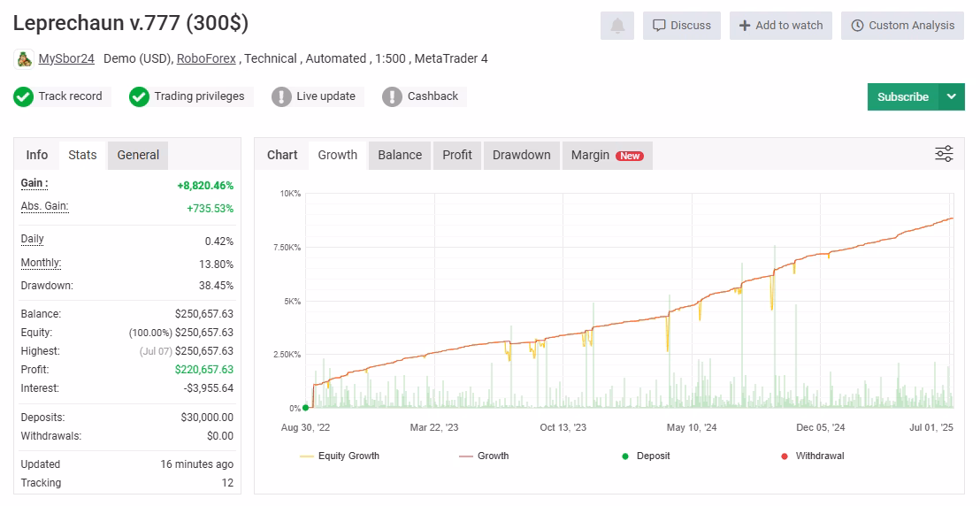980x506 pixels.
Task: Toggle Growth legend series visibility
Action: pos(485,456)
